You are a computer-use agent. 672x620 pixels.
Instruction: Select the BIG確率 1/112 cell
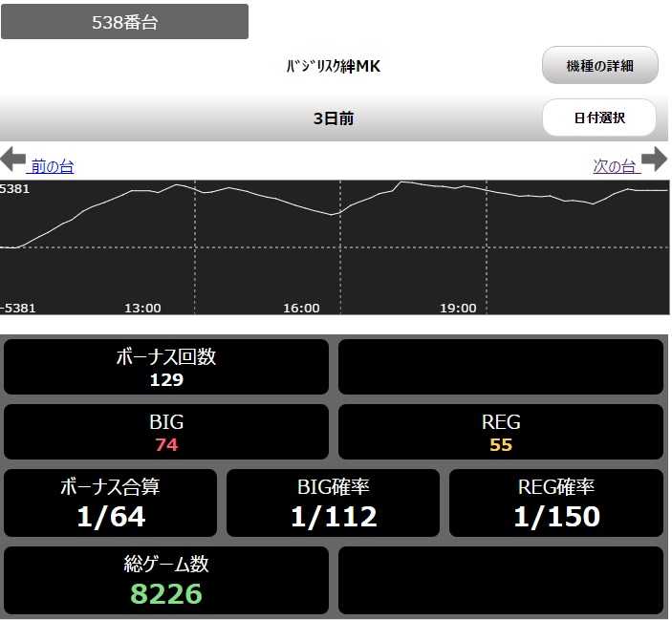[x=333, y=502]
